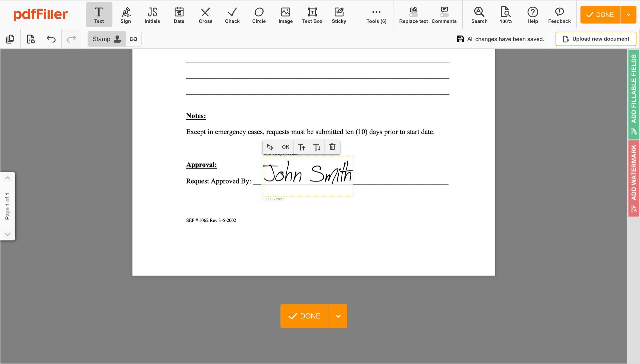This screenshot has width=640, height=364.
Task: Scroll down using the page scrollbar
Action: pos(7,234)
